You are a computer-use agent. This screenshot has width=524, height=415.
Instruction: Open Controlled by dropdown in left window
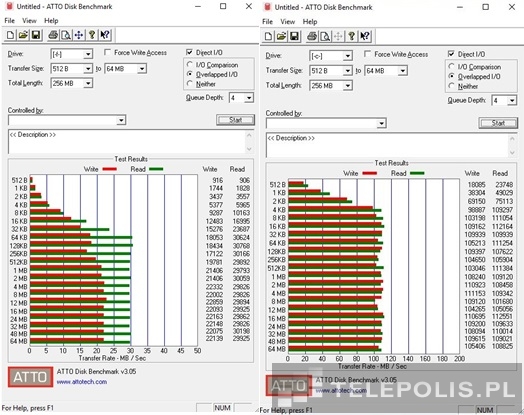121,120
